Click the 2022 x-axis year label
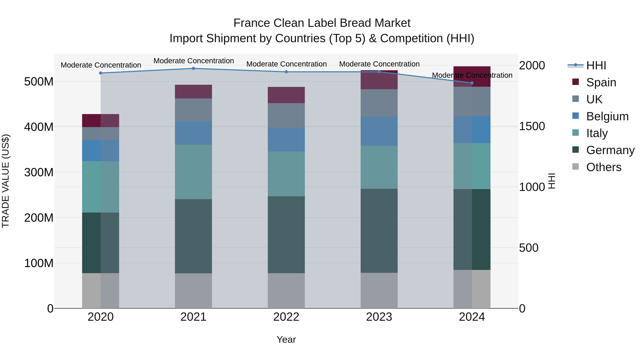Image resolution: width=644 pixels, height=362 pixels. [286, 317]
